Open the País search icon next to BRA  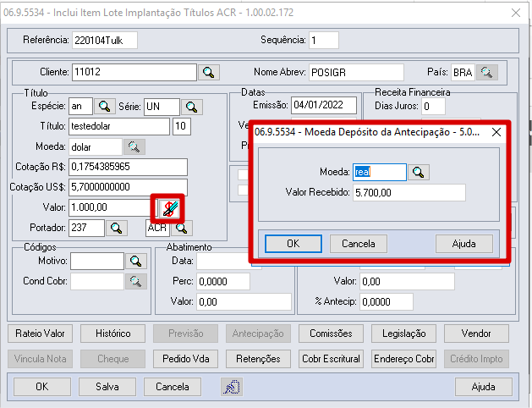coord(487,72)
